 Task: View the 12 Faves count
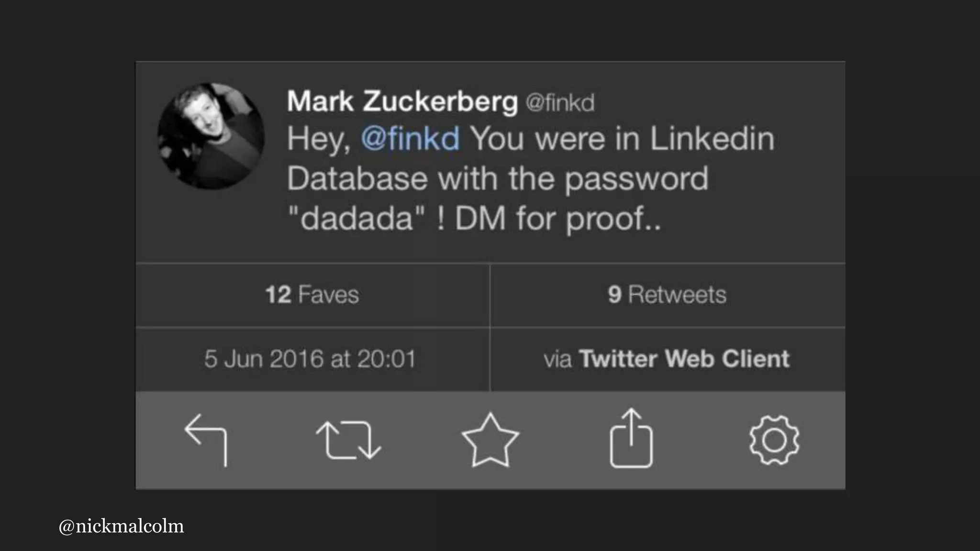[x=312, y=295]
